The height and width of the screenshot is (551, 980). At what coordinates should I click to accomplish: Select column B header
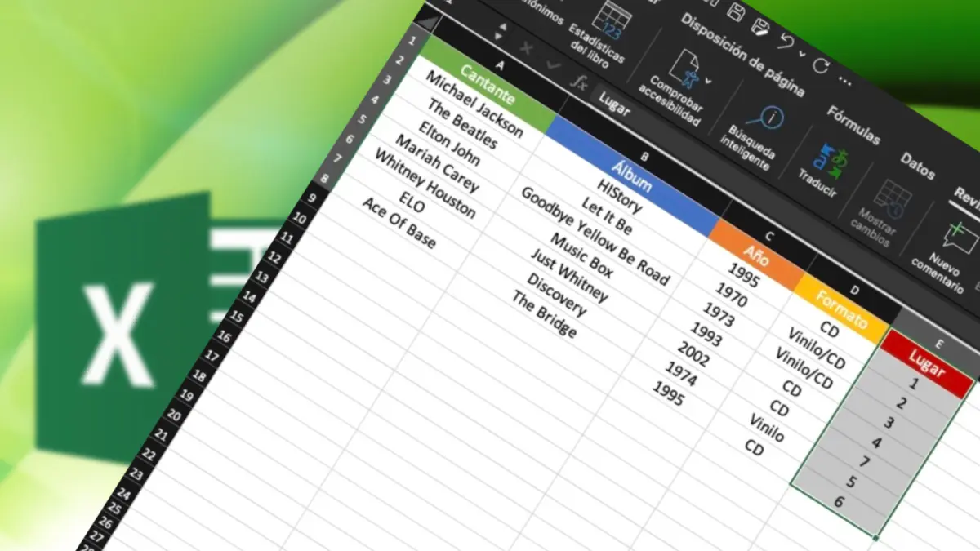pyautogui.click(x=644, y=156)
